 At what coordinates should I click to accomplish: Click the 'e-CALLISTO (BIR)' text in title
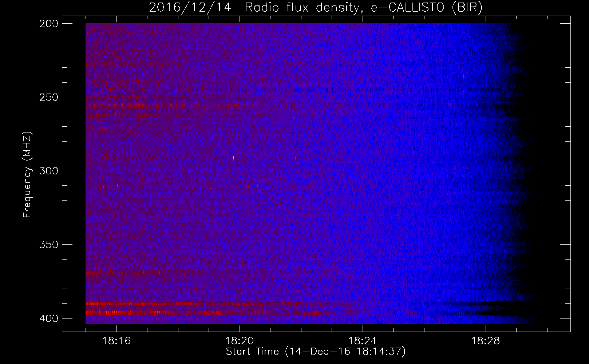(x=427, y=8)
